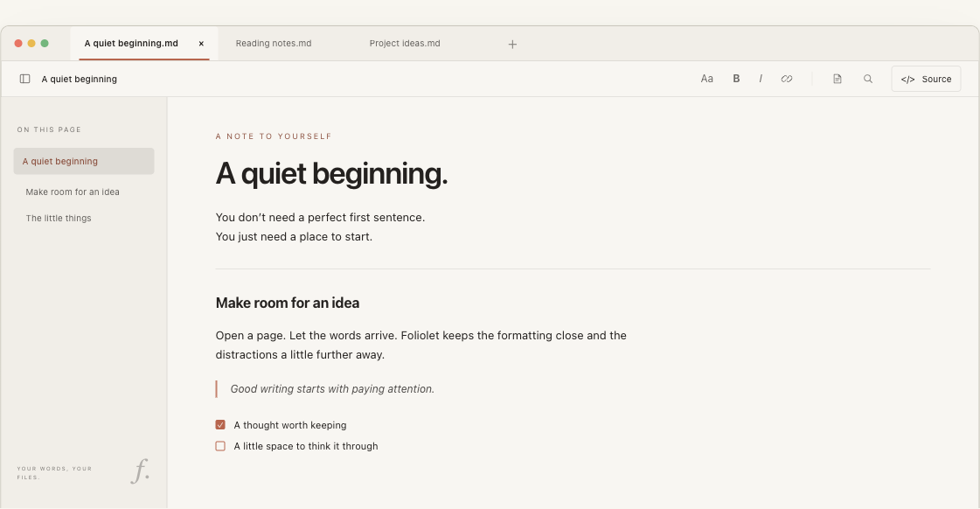Click the line You just need a place to start
The width and height of the screenshot is (980, 509).
[x=294, y=237]
